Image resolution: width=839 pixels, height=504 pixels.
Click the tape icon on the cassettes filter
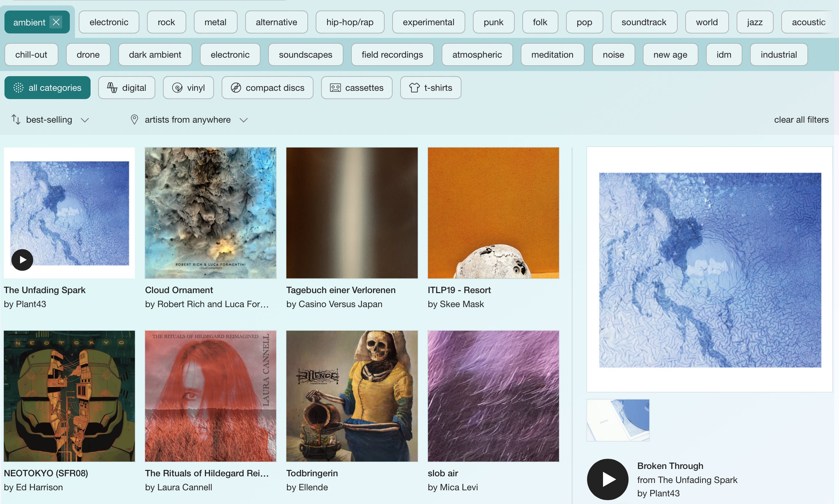[x=335, y=88]
